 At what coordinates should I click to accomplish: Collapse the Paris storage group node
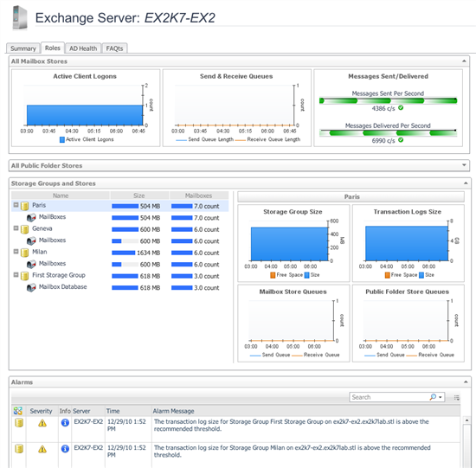(16, 205)
